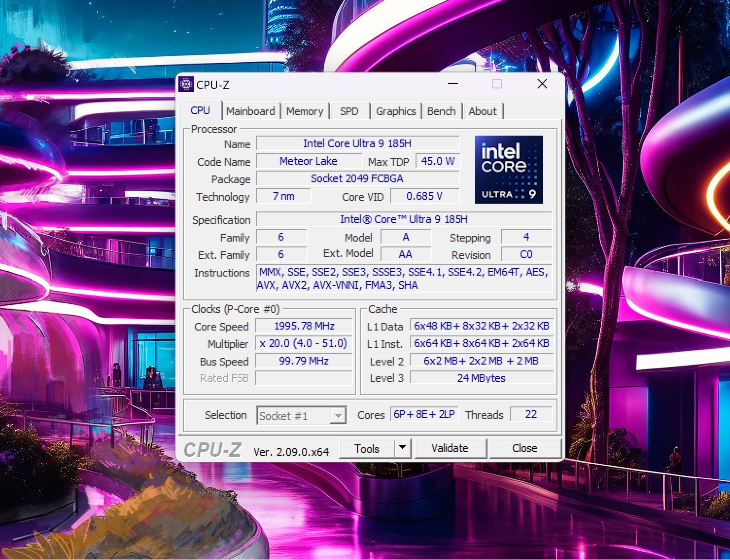Click the Tools button
The width and height of the screenshot is (730, 560).
tap(366, 449)
